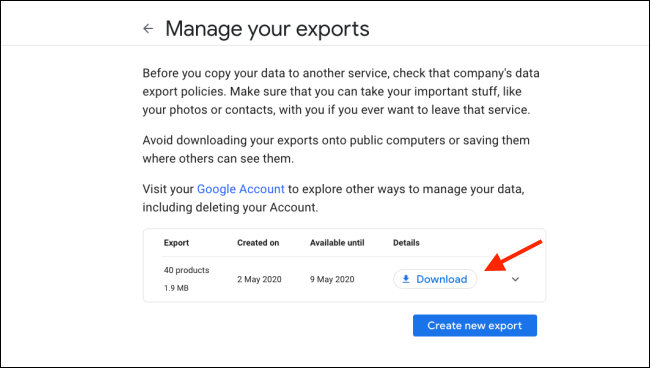This screenshot has height=368, width=650.
Task: Click the Create new export button
Action: [x=475, y=325]
